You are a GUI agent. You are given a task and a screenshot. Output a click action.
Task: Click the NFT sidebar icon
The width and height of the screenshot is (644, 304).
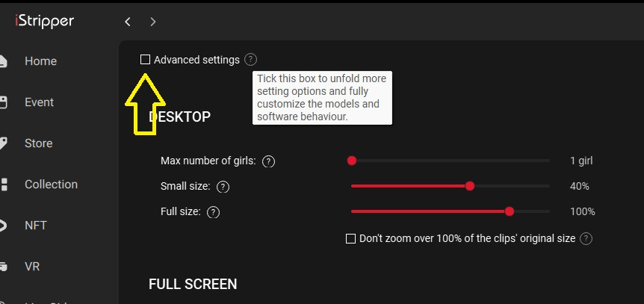pos(4,226)
